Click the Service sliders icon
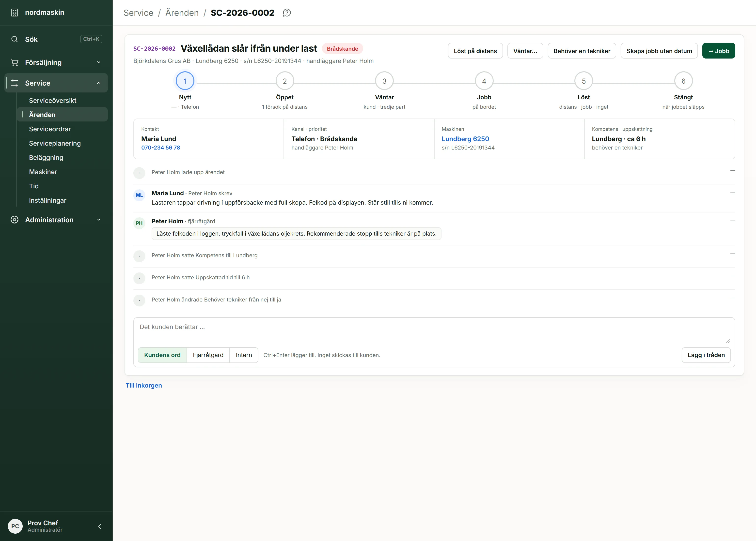 14,83
